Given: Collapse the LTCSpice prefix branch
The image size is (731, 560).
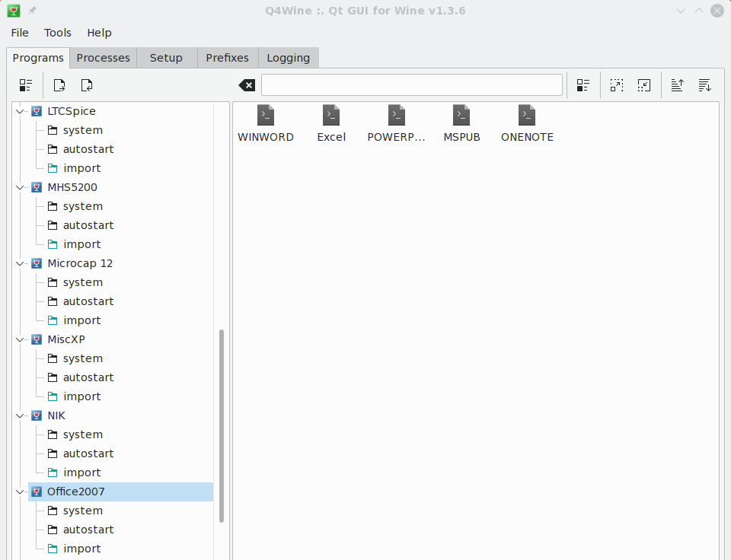Looking at the screenshot, I should point(20,111).
